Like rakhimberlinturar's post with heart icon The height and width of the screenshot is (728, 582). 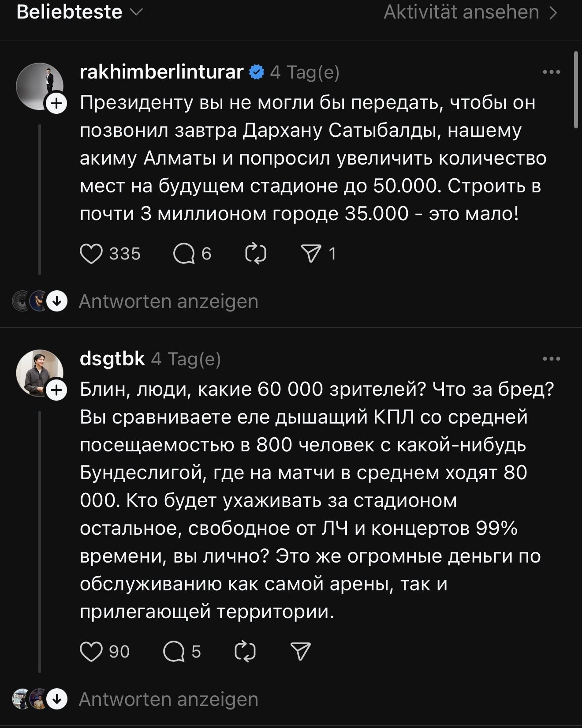[x=91, y=254]
